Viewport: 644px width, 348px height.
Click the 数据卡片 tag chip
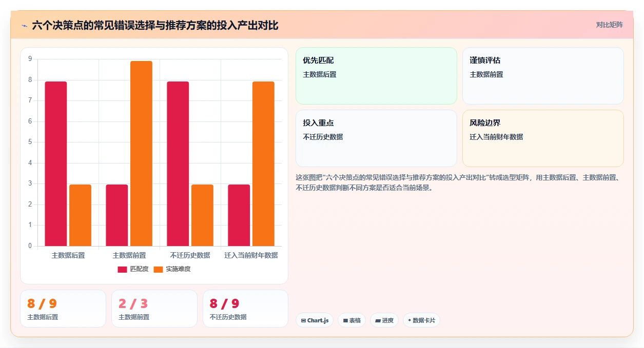[421, 320]
